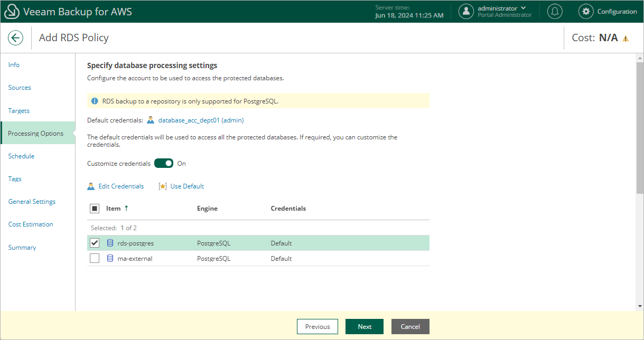Click the Previous button
This screenshot has width=644, height=340.
(x=318, y=327)
